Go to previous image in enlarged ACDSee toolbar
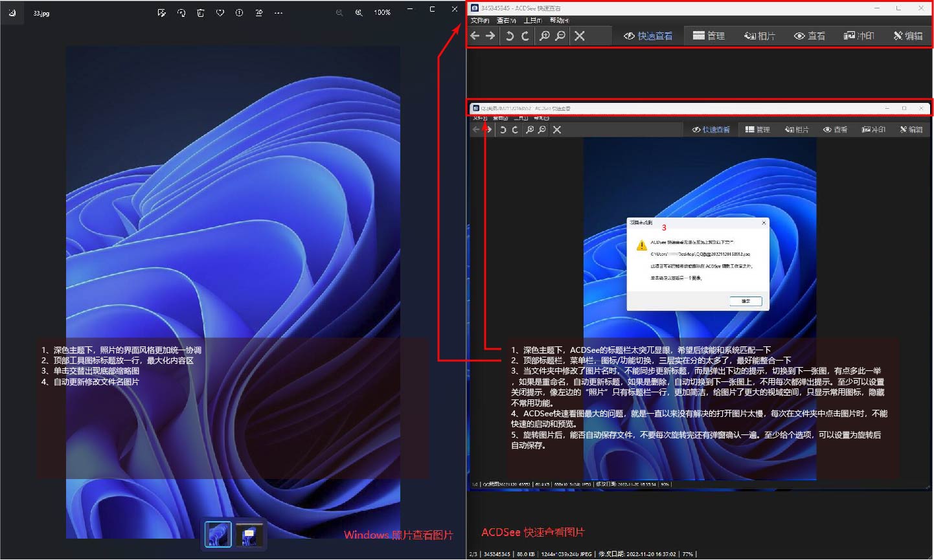This screenshot has width=934, height=560. 475,36
